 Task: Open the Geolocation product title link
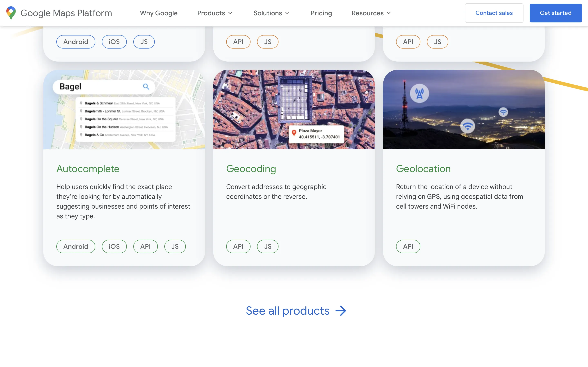coord(423,169)
